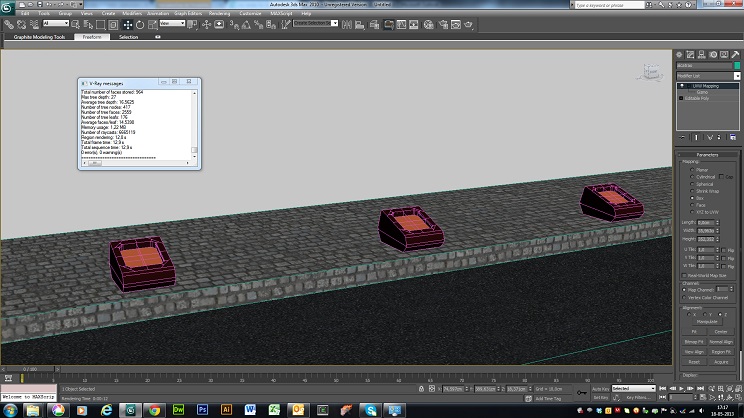Open the Modifiers menu
744x418 pixels.
click(132, 13)
